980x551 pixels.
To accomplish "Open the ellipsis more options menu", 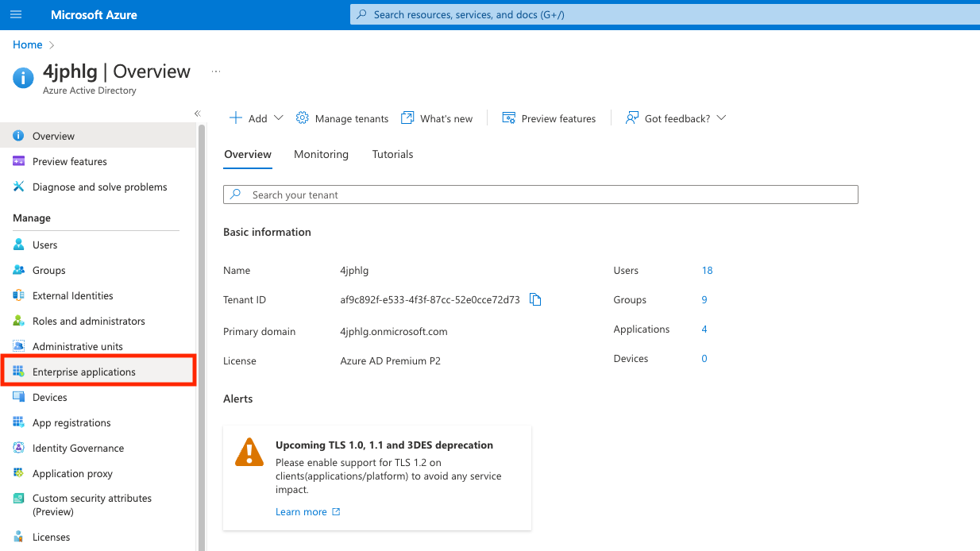I will click(215, 71).
